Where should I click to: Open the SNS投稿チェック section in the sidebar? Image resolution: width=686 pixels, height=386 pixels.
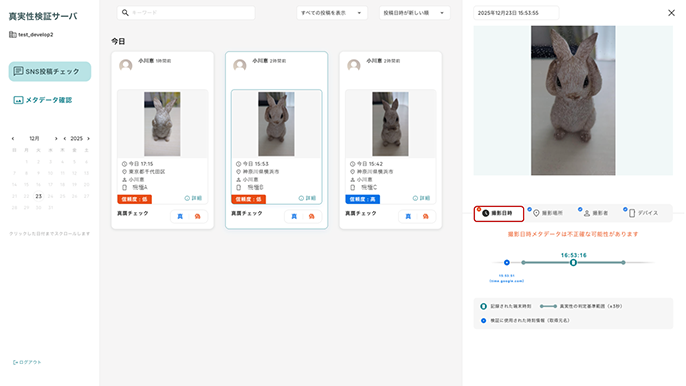50,71
